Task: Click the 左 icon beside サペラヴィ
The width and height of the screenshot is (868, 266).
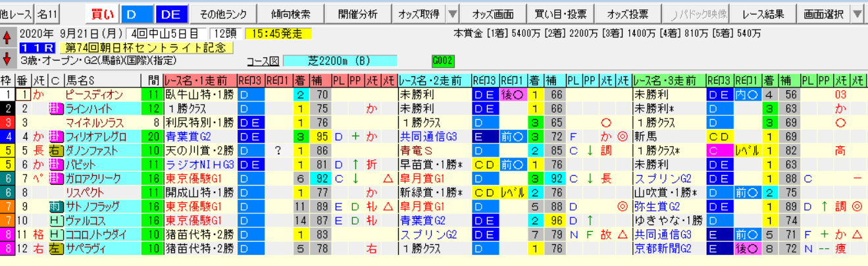Action: 55,249
